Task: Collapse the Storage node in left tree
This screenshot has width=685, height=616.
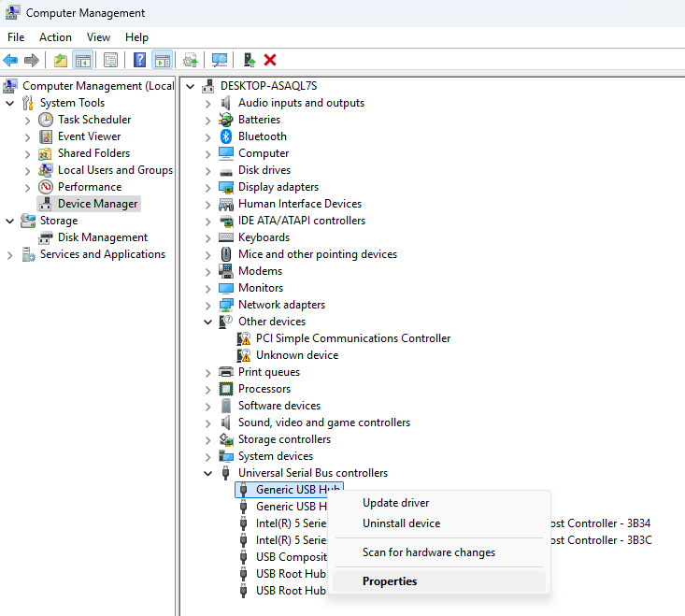Action: click(10, 221)
